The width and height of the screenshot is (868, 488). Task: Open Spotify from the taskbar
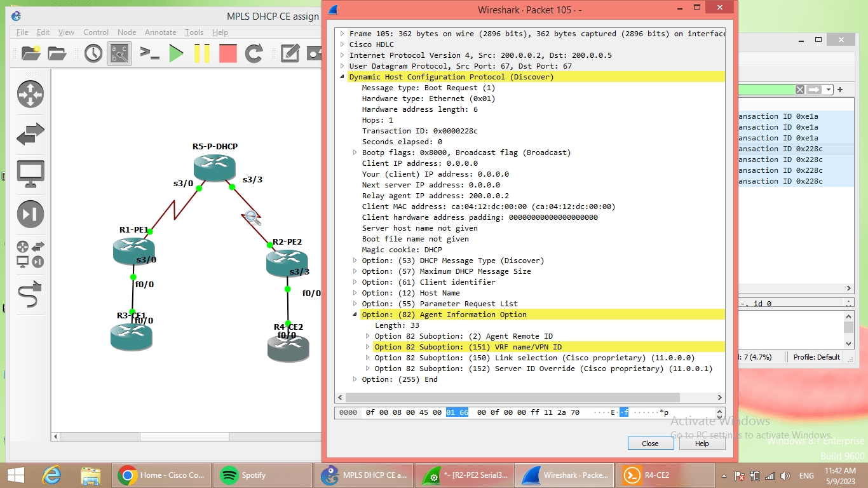coord(262,475)
